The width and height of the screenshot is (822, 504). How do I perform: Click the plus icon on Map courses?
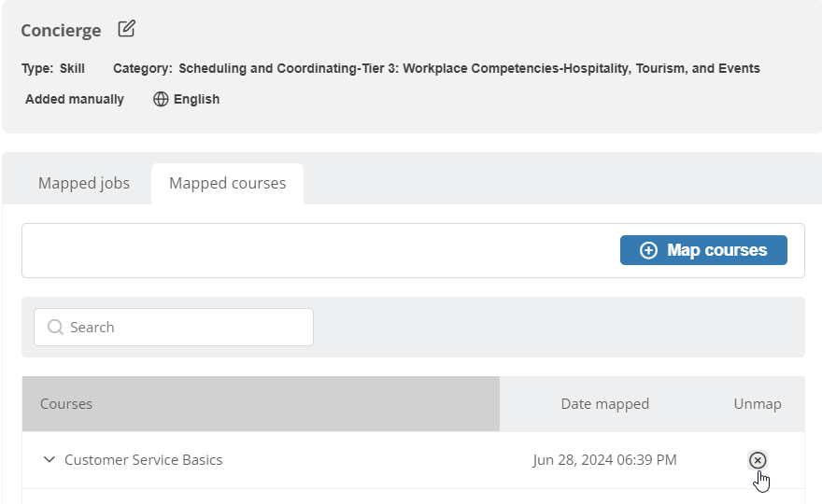(x=648, y=250)
